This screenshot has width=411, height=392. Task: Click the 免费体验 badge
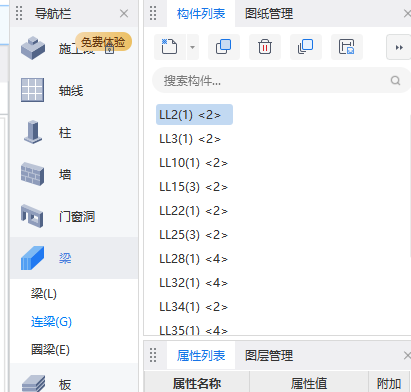pyautogui.click(x=103, y=42)
